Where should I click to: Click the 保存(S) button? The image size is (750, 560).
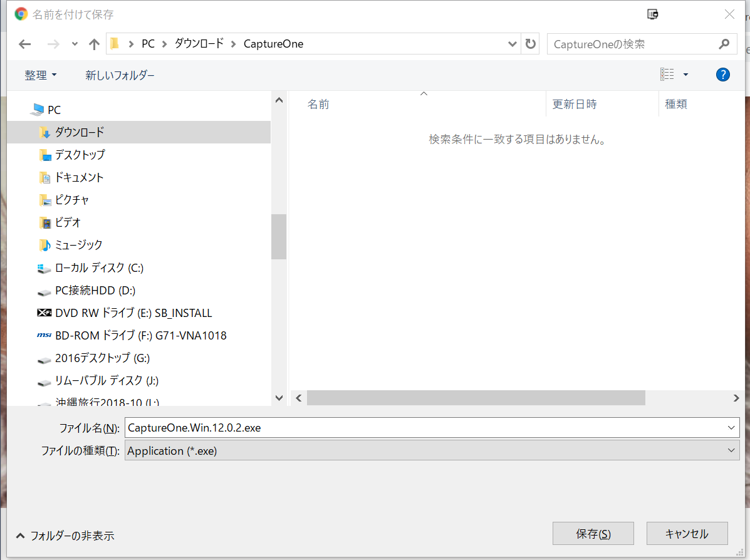(593, 534)
